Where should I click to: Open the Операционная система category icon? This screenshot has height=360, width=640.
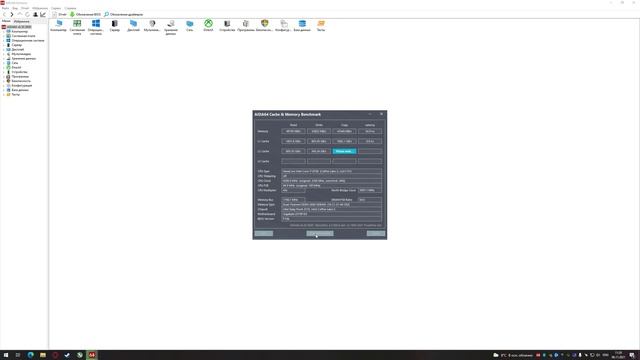[96, 27]
